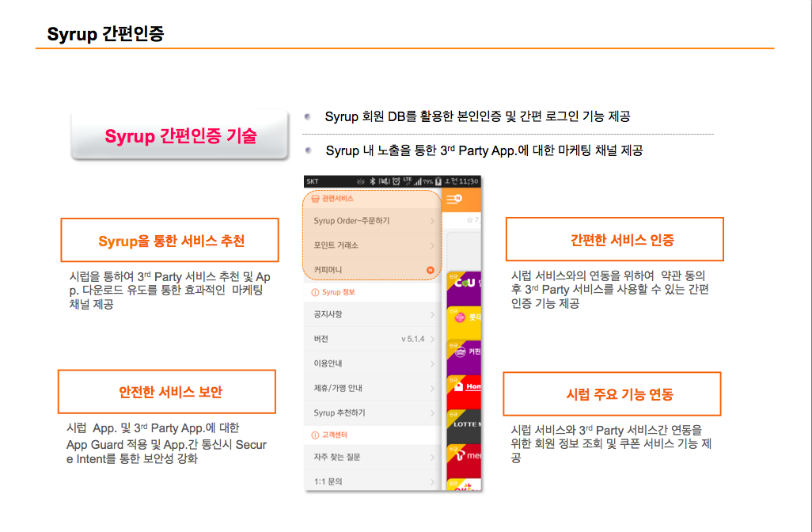Expand the 버전 row chevron

[432, 340]
